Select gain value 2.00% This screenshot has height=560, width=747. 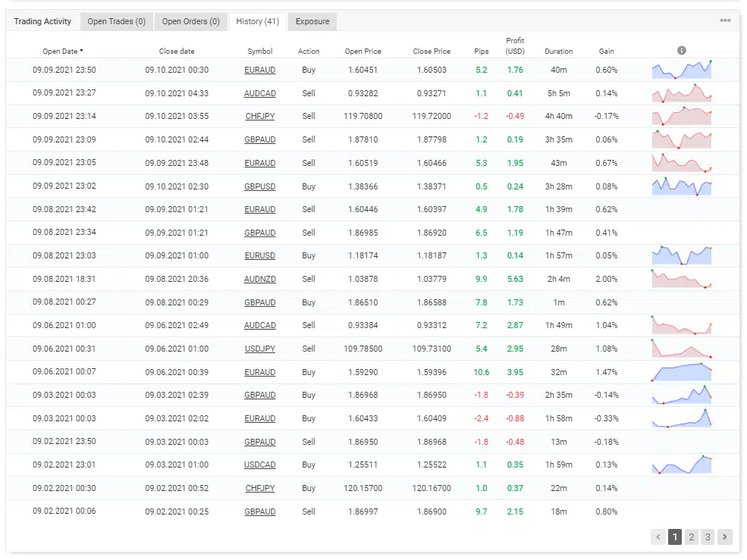(x=607, y=279)
